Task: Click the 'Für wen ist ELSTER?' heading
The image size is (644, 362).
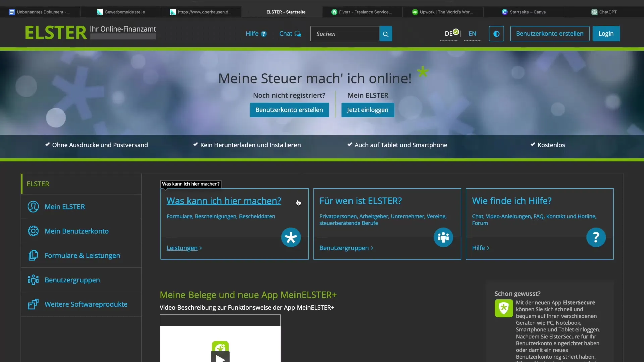Action: point(360,201)
